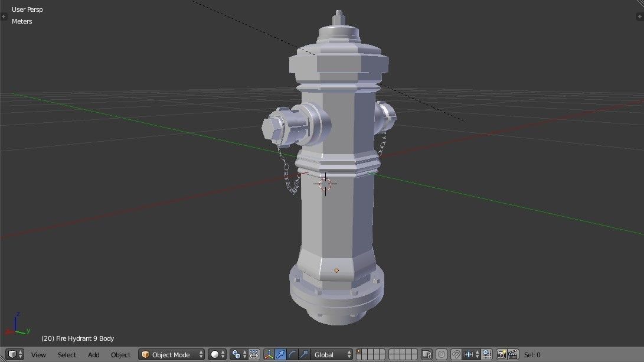644x362 pixels.
Task: Open the proportional editing circle button
Action: [x=442, y=354]
